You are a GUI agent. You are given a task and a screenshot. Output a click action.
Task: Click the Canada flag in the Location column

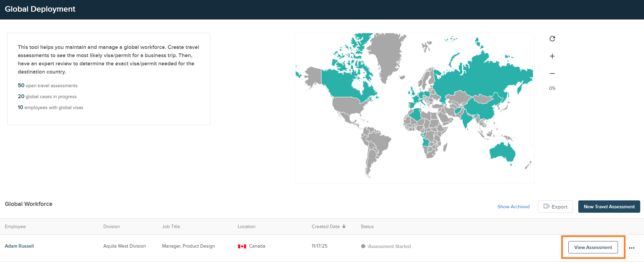coord(242,246)
